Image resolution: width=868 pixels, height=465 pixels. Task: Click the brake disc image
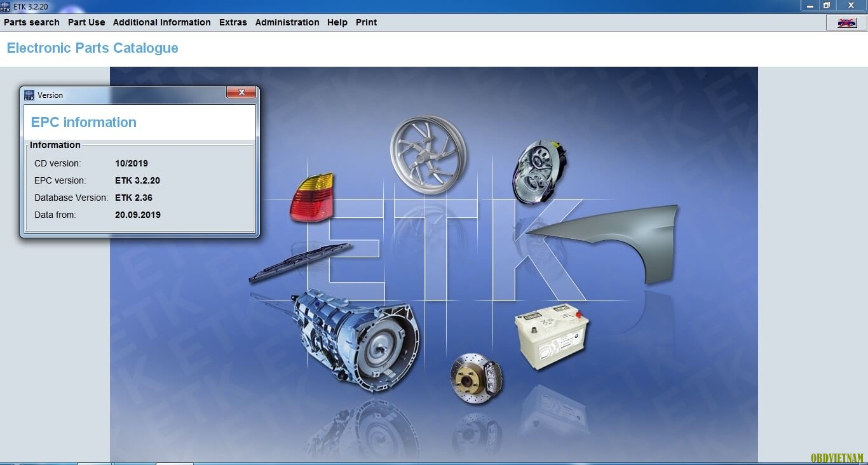click(477, 379)
